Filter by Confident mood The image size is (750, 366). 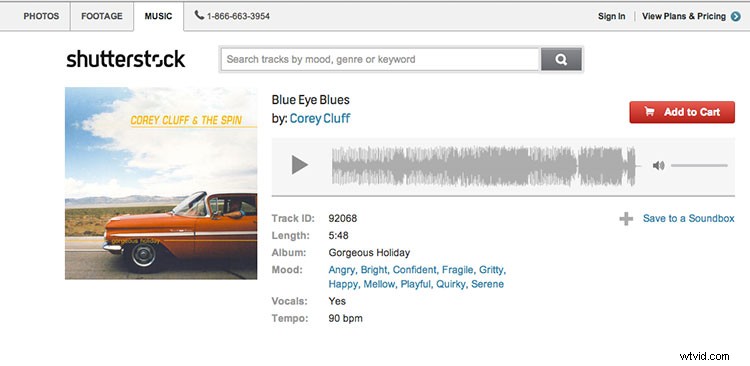pyautogui.click(x=415, y=270)
